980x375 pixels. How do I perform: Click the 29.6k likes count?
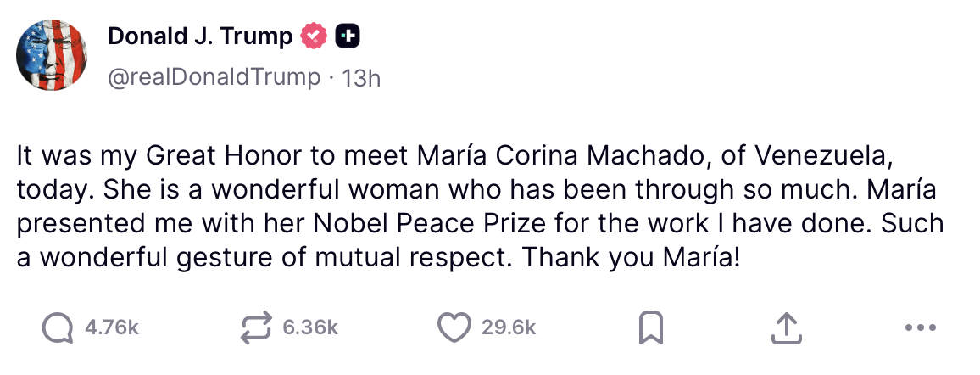pyautogui.click(x=509, y=328)
